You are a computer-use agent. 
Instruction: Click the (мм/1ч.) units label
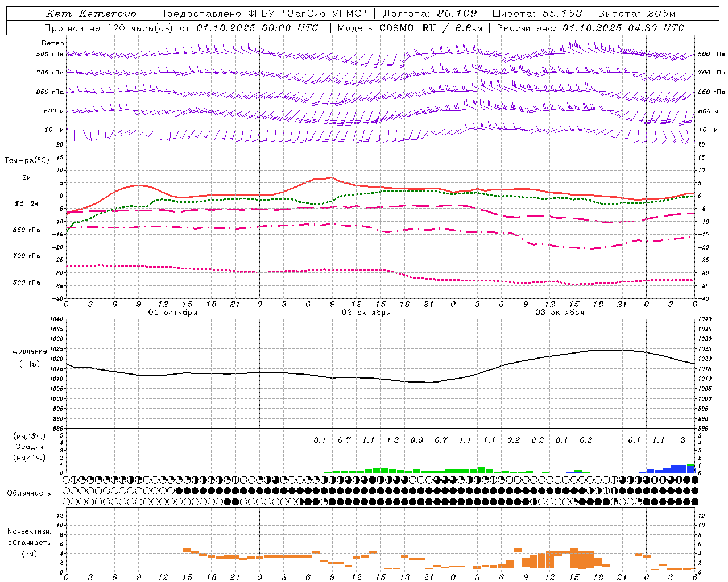pyautogui.click(x=30, y=458)
